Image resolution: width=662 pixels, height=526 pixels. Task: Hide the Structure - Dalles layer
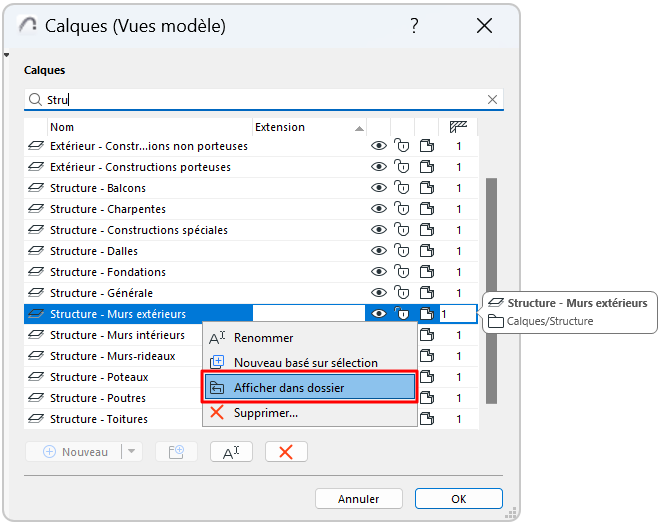379,251
